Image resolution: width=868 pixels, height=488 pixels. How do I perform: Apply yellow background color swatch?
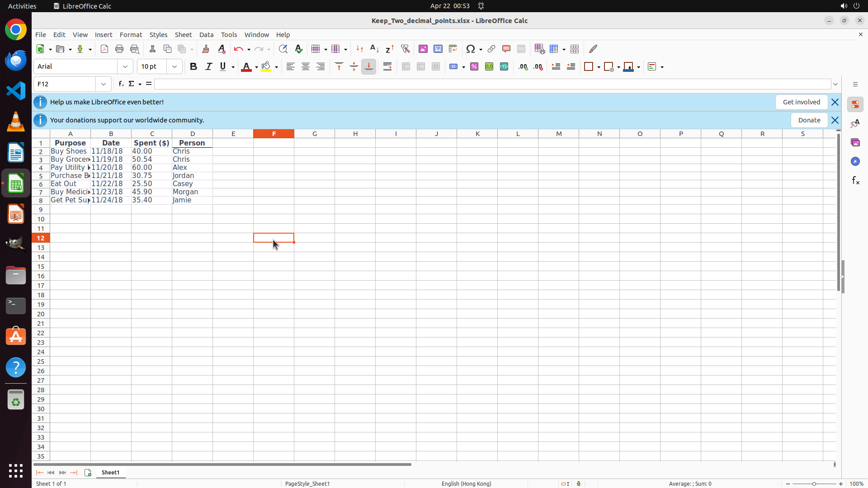tap(266, 66)
